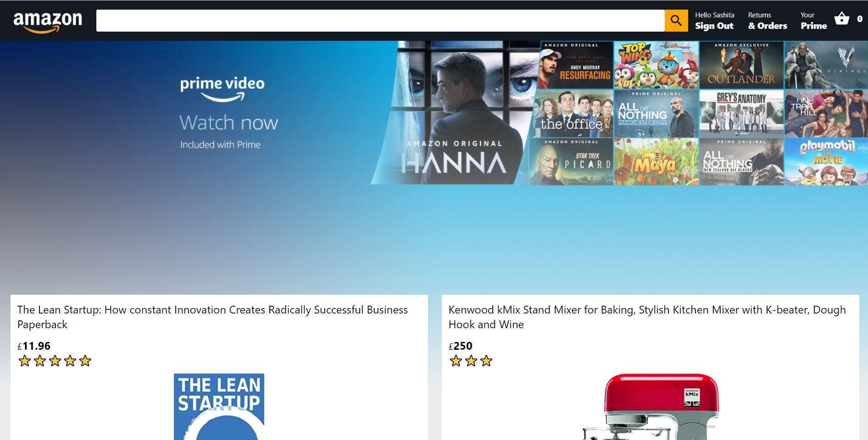Click the red Kenwood kMix mixer image
Viewport: 868px width, 440px height.
(651, 407)
